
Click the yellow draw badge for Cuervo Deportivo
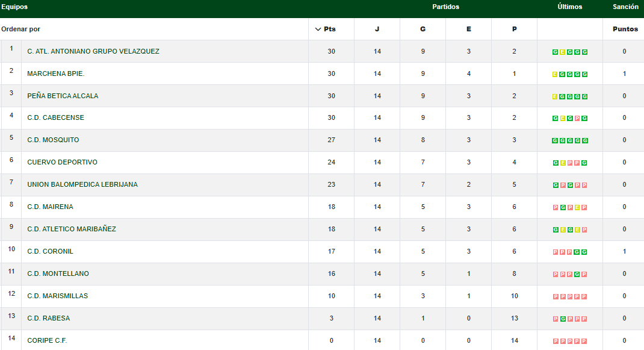click(x=563, y=163)
